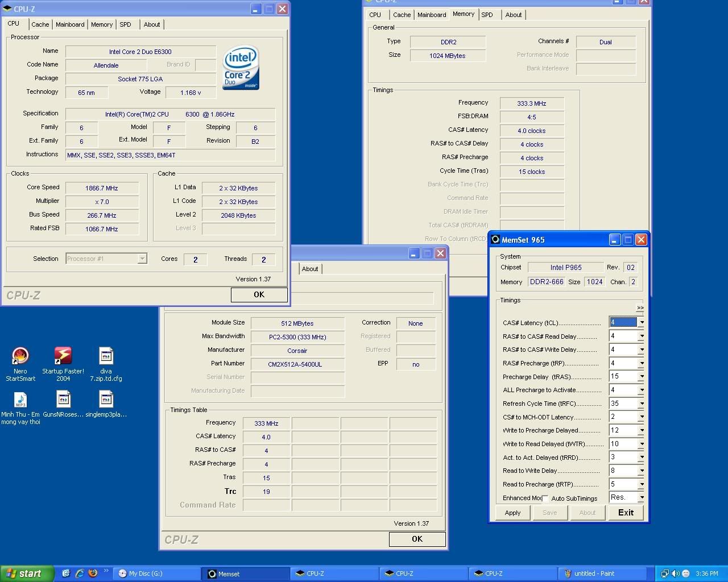Open Refresh Cycle Time (tRFC) dropdown
Screen dimensions: 728x582
[642, 404]
